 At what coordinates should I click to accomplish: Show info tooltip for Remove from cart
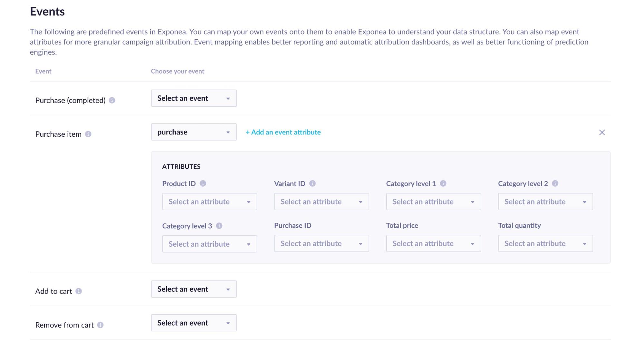(101, 325)
